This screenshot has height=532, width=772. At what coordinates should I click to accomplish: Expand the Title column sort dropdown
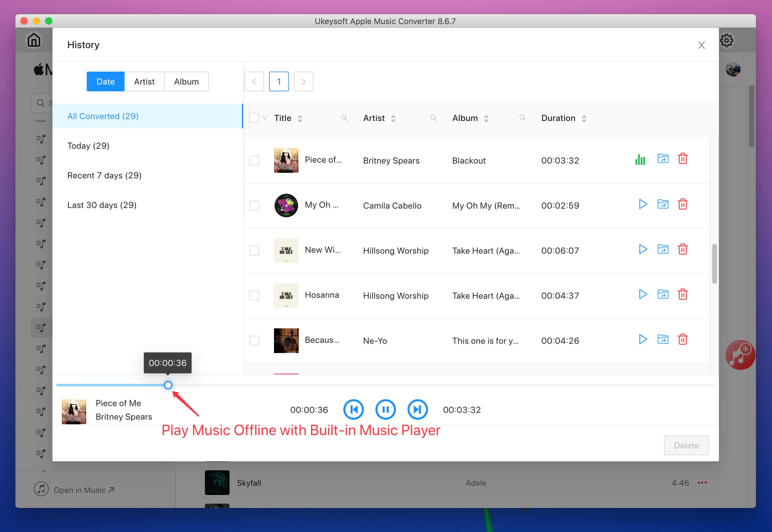click(300, 118)
